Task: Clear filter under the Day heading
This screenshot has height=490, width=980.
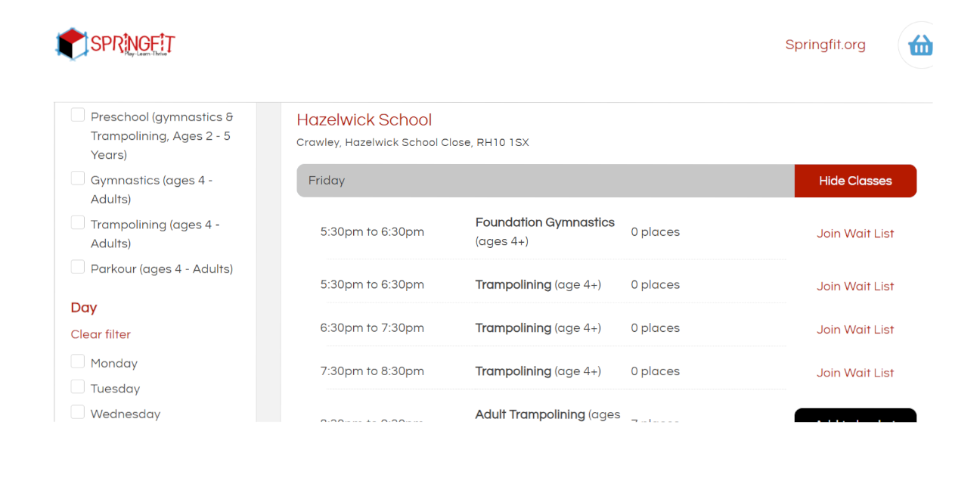Action: pyautogui.click(x=101, y=334)
